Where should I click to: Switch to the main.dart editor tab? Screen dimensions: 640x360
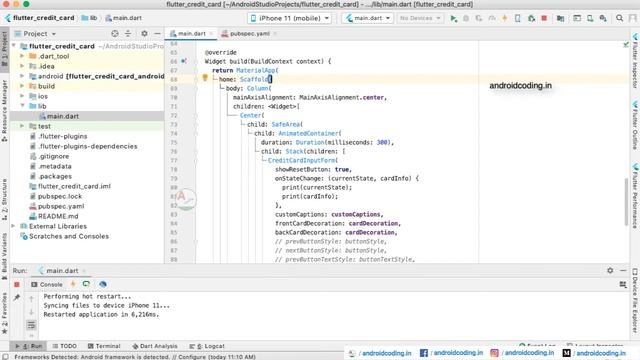click(x=191, y=33)
